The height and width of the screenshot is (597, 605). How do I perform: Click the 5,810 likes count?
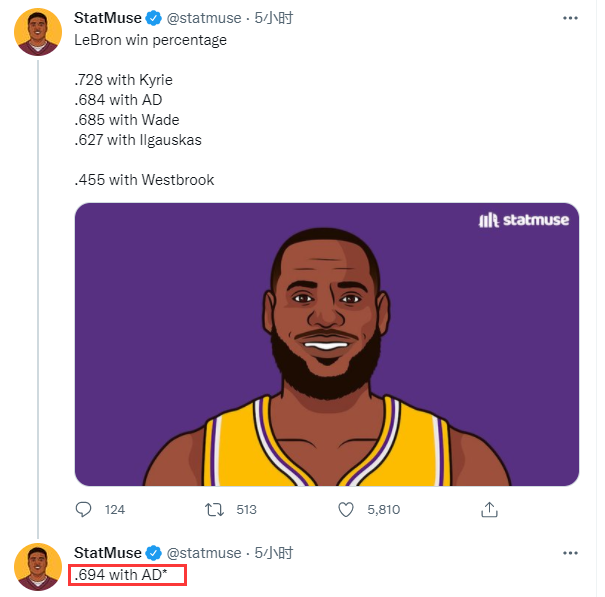click(383, 510)
